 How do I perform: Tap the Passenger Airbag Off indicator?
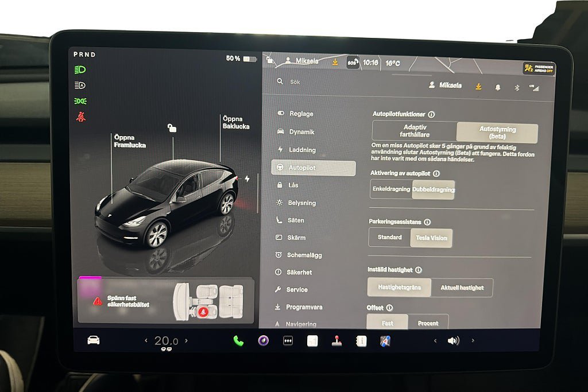pos(539,68)
